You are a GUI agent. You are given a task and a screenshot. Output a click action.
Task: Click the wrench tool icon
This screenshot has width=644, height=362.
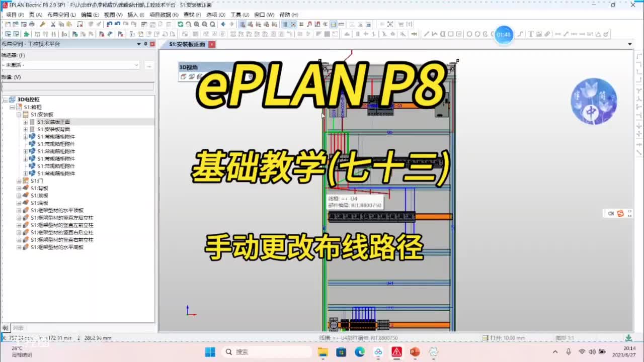(x=42, y=24)
